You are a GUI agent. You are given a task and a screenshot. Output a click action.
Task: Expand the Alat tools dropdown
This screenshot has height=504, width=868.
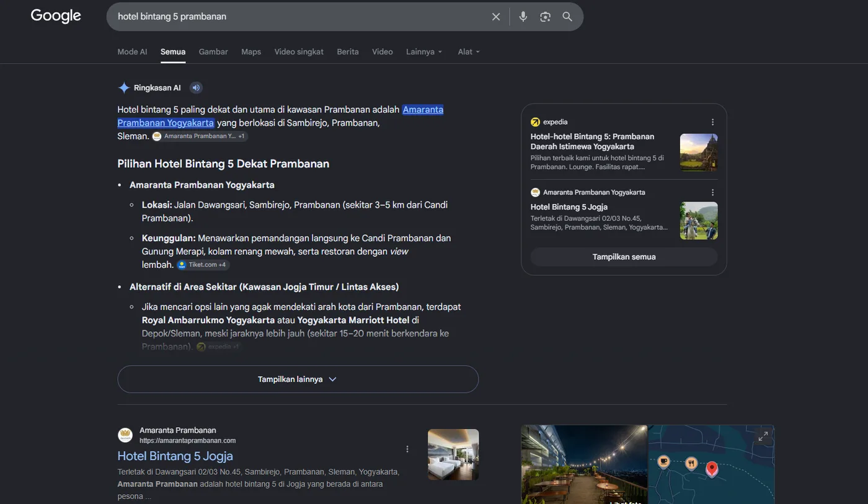[469, 52]
